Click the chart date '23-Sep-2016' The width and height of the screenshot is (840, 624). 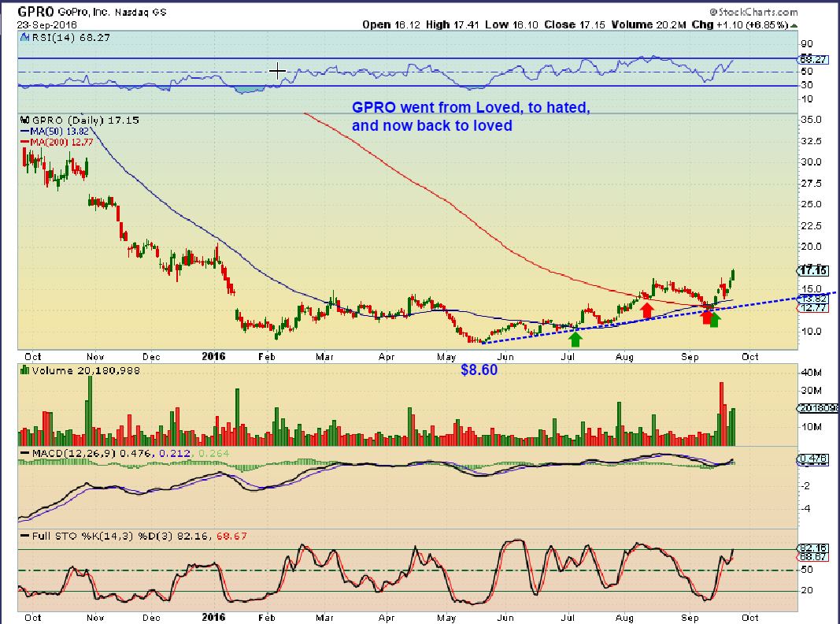click(46, 24)
